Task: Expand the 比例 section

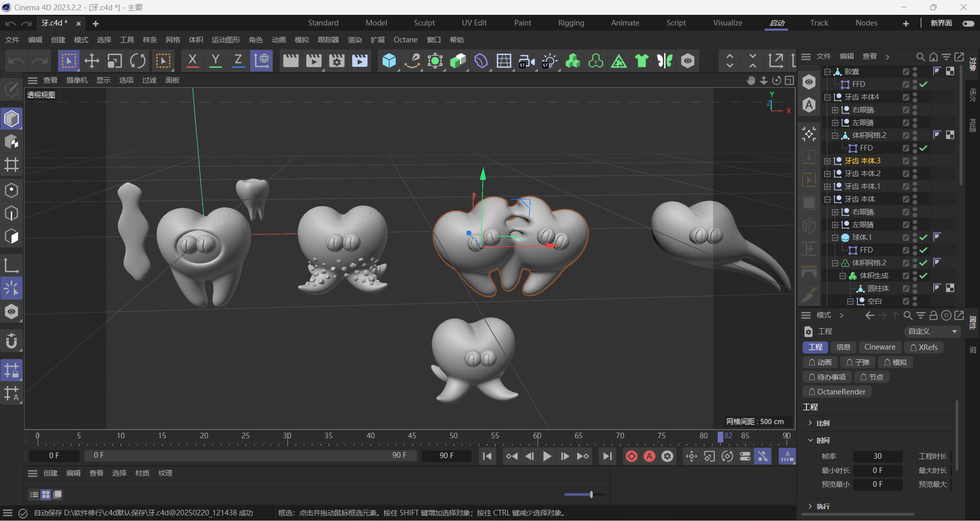Action: [811, 423]
